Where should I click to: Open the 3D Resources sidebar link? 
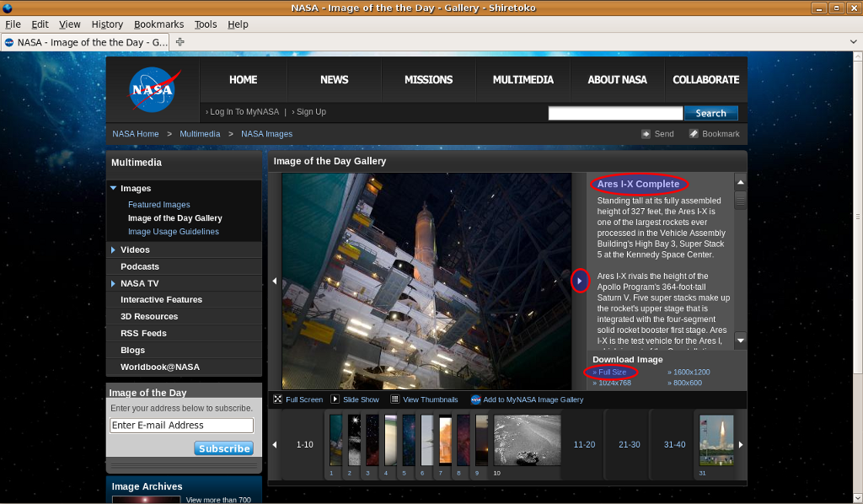click(x=149, y=316)
